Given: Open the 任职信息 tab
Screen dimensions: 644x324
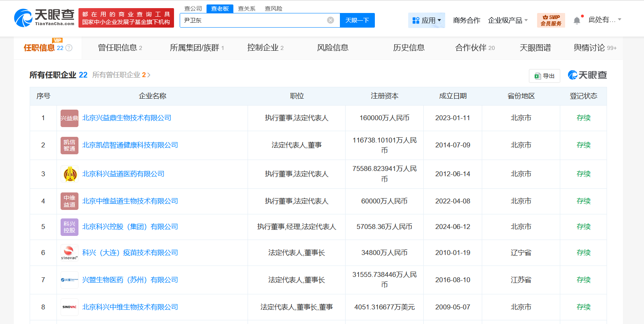Looking at the screenshot, I should click(x=48, y=48).
